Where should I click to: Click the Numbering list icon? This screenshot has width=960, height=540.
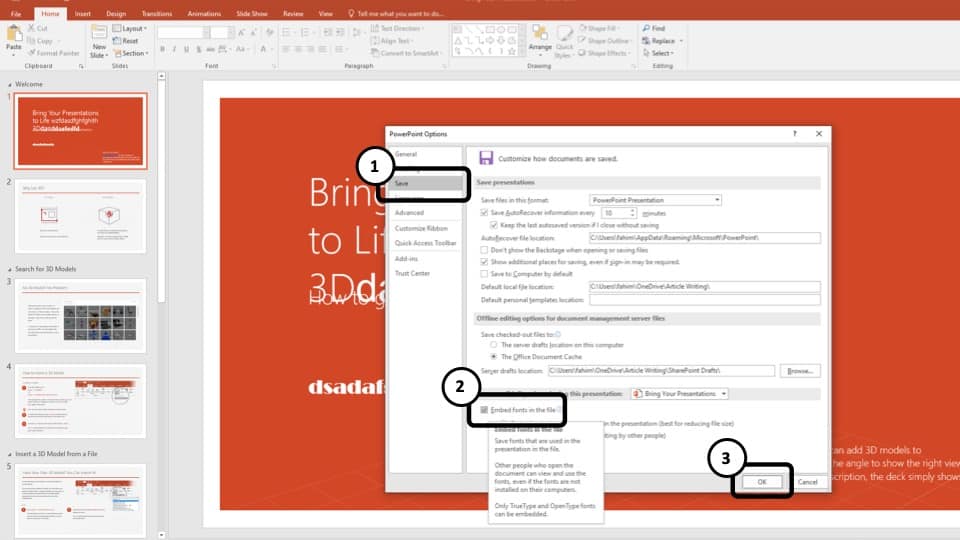pyautogui.click(x=306, y=32)
